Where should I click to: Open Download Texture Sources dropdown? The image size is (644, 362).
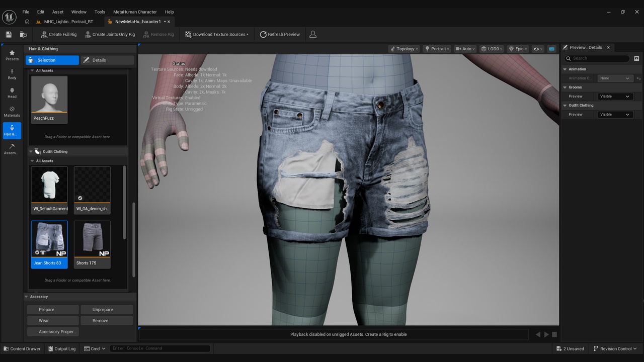tap(217, 34)
